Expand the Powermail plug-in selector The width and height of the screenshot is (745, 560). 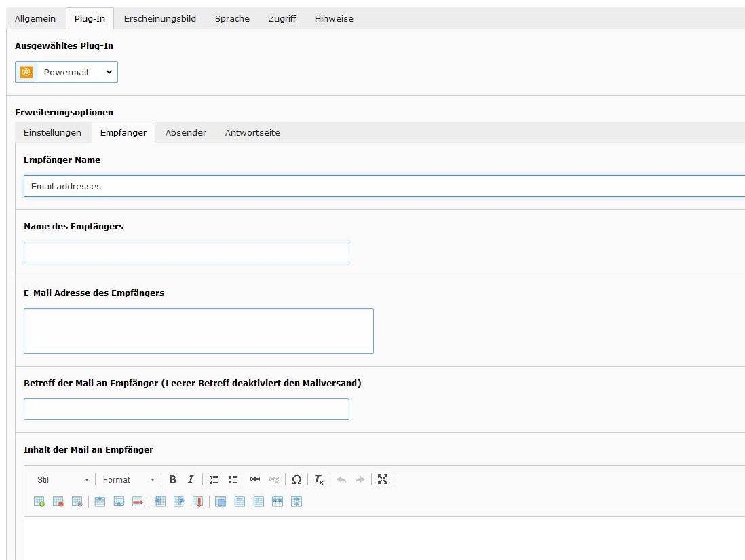[x=77, y=72]
